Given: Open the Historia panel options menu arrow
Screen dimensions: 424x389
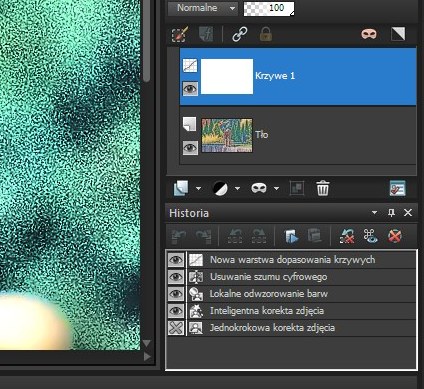Looking at the screenshot, I should tap(374, 213).
